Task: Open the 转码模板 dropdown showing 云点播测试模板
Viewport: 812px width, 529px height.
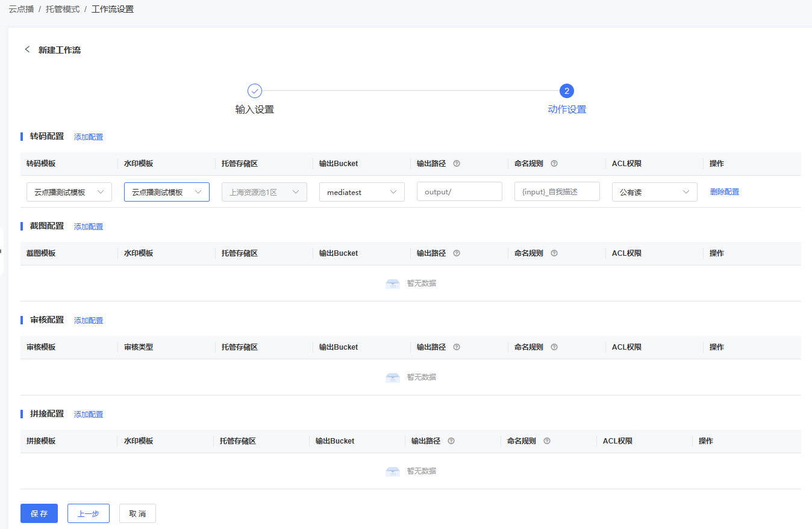Action: [x=69, y=192]
